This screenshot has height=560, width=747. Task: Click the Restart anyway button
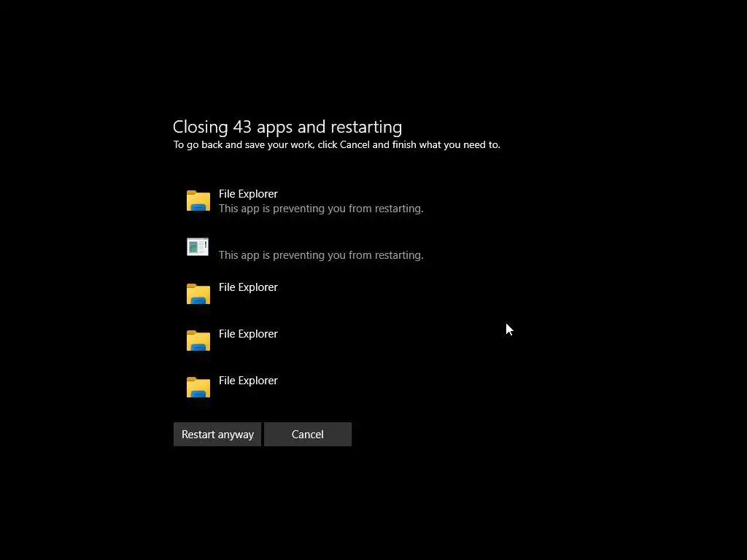coord(217,435)
